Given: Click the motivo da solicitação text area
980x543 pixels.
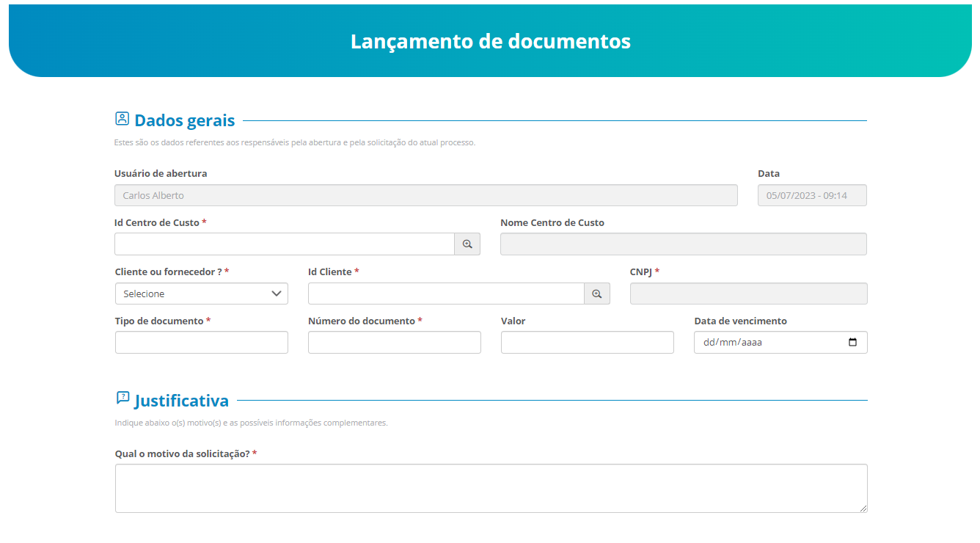Looking at the screenshot, I should pyautogui.click(x=491, y=488).
